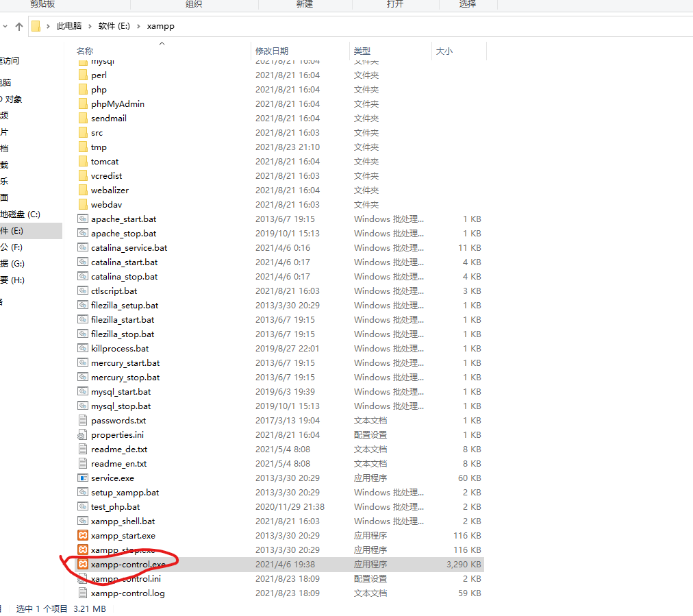Click the php folder icon
The width and height of the screenshot is (693, 616).
(83, 89)
